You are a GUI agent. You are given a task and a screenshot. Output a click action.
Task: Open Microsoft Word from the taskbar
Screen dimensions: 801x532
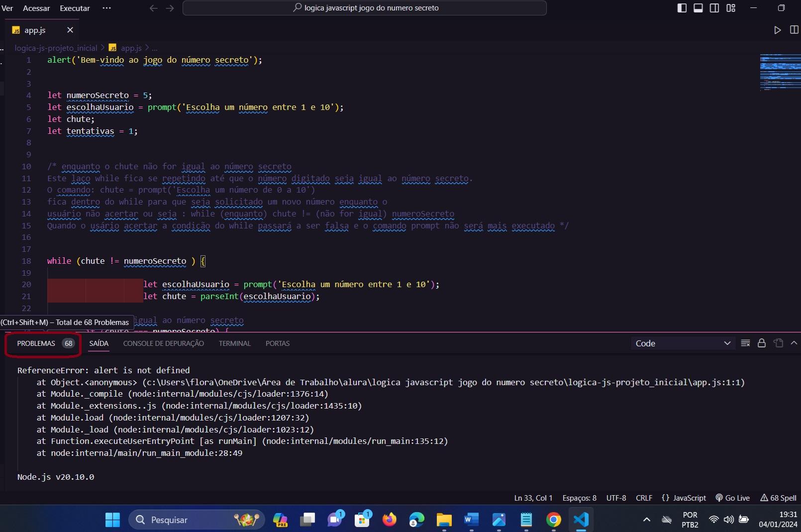click(x=471, y=520)
